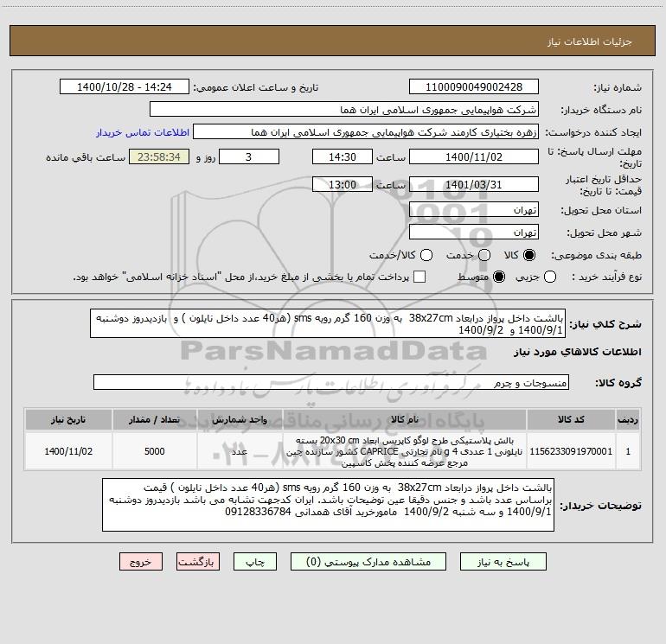Click the چاپ print button

(255, 562)
